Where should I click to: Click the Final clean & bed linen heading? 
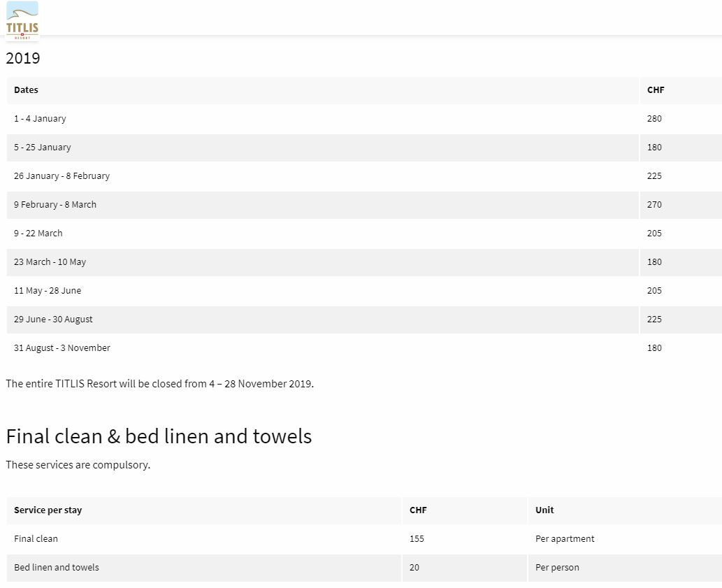[159, 436]
